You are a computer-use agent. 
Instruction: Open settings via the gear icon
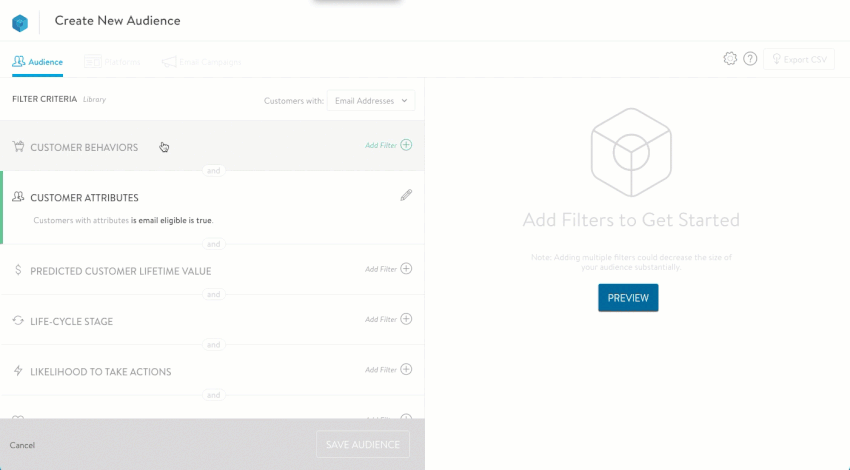(x=730, y=59)
